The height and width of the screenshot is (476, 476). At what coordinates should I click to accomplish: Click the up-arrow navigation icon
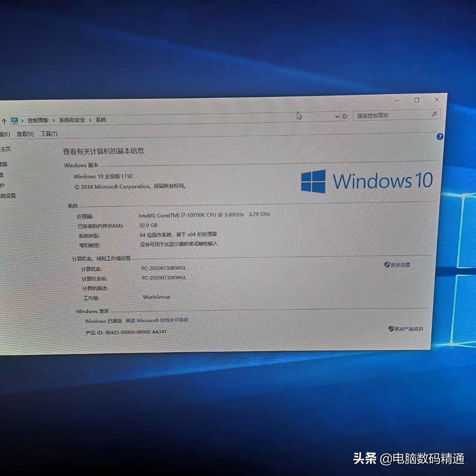(x=4, y=122)
